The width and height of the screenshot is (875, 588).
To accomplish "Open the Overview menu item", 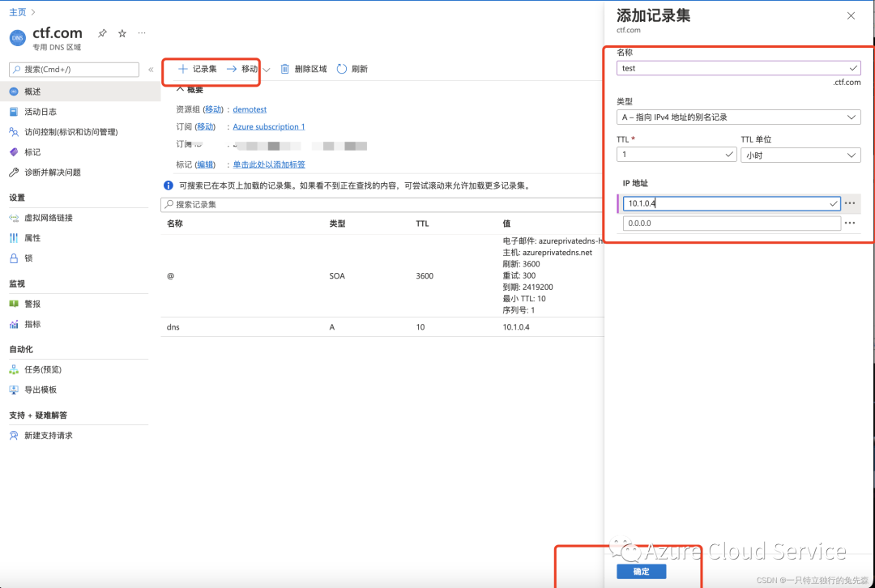I will tap(80, 92).
